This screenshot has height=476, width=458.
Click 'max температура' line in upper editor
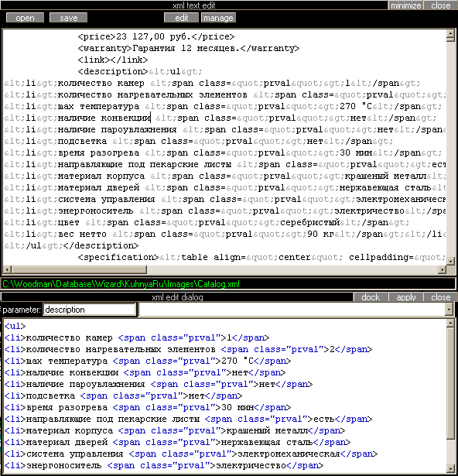coord(223,106)
